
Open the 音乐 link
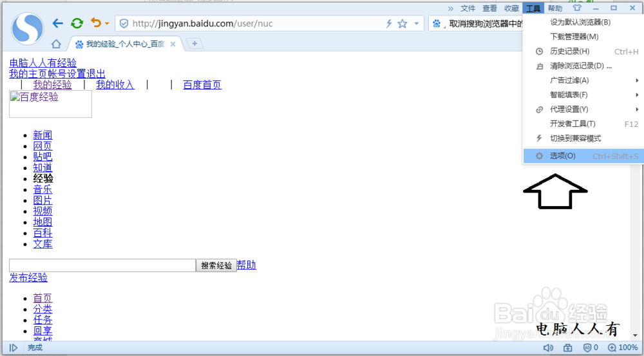[x=43, y=190]
